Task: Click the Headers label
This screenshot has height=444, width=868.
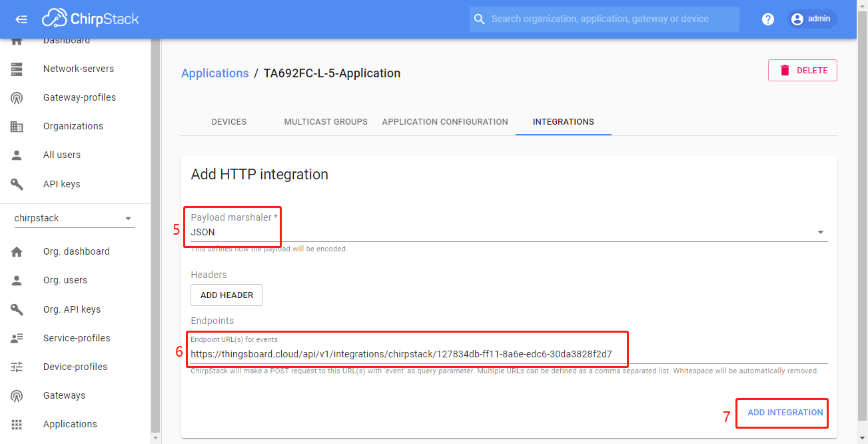Action: [209, 275]
